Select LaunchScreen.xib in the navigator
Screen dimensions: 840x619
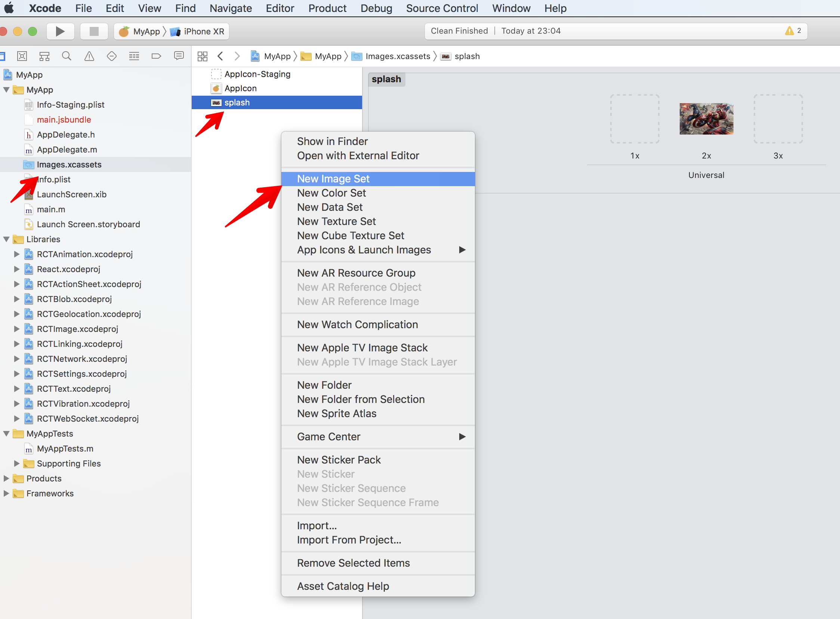pos(71,194)
